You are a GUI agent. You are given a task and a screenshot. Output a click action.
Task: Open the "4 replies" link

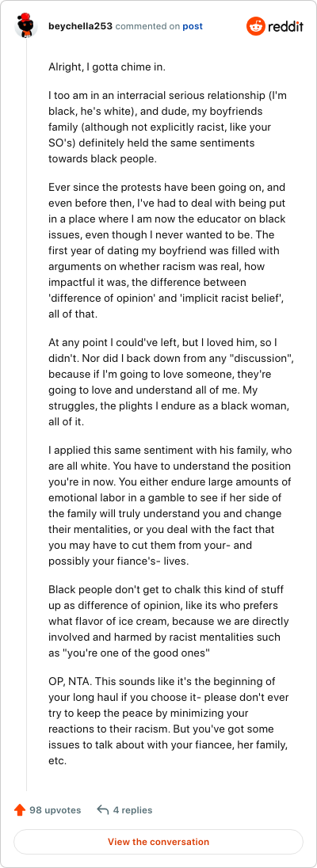[x=132, y=810]
